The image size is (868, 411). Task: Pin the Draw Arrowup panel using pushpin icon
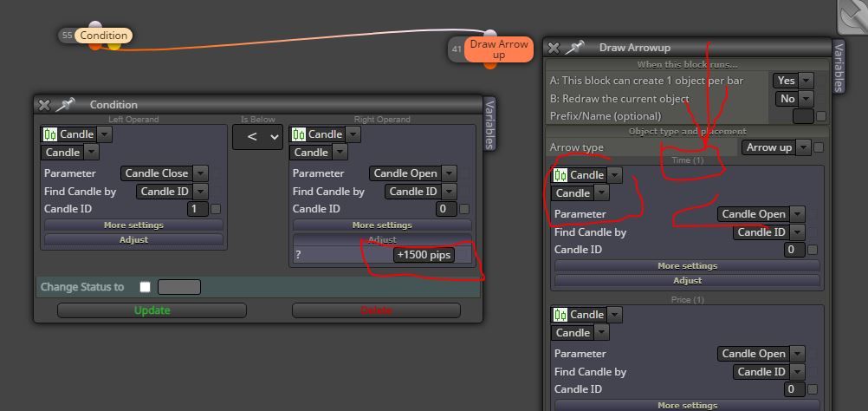[x=574, y=48]
